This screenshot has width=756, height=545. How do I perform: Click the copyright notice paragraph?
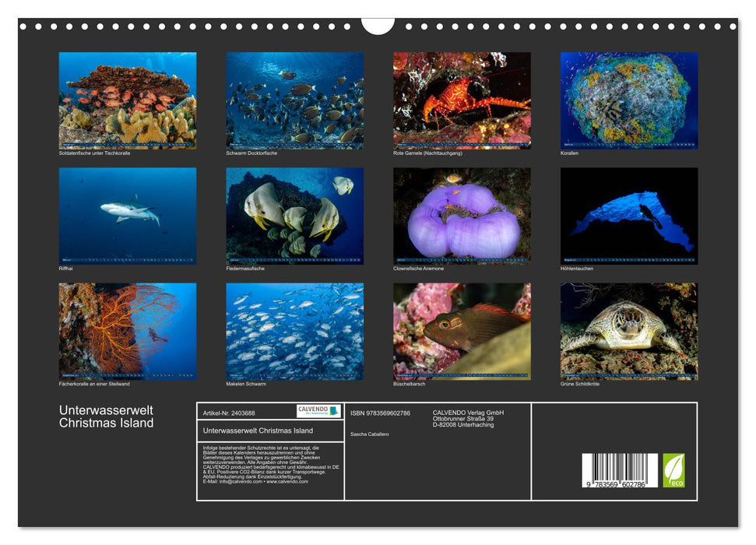(x=270, y=465)
